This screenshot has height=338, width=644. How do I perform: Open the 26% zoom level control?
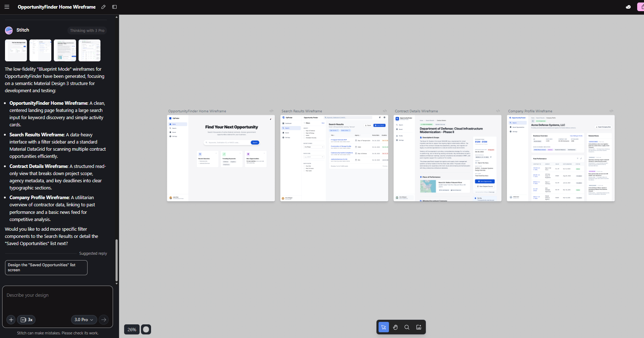pyautogui.click(x=131, y=329)
